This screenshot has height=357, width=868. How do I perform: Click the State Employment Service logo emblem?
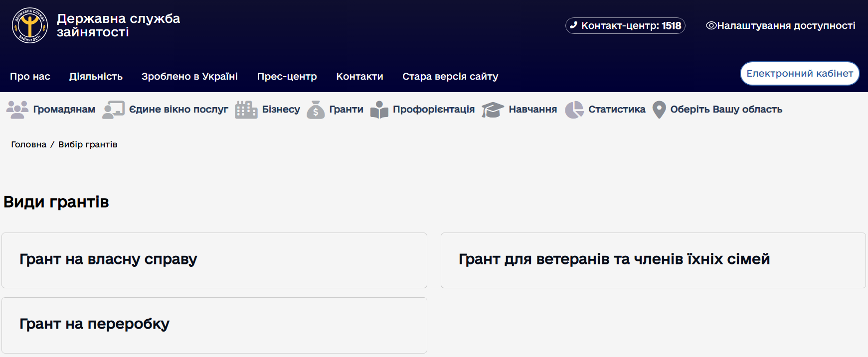(30, 25)
